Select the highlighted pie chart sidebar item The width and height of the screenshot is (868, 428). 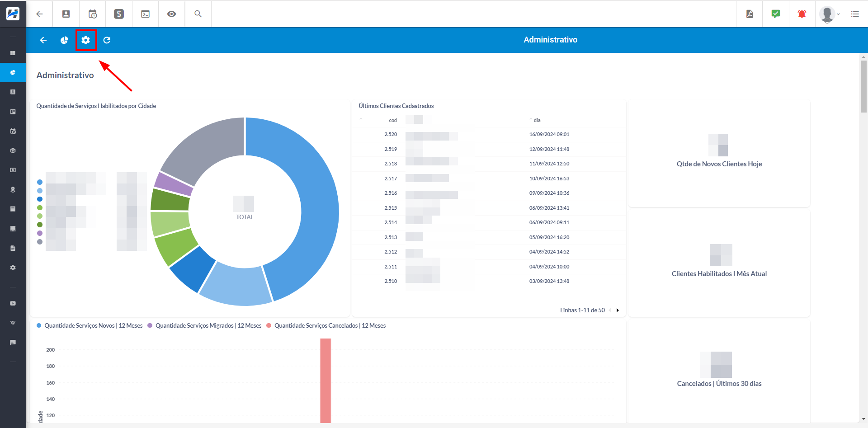tap(13, 73)
